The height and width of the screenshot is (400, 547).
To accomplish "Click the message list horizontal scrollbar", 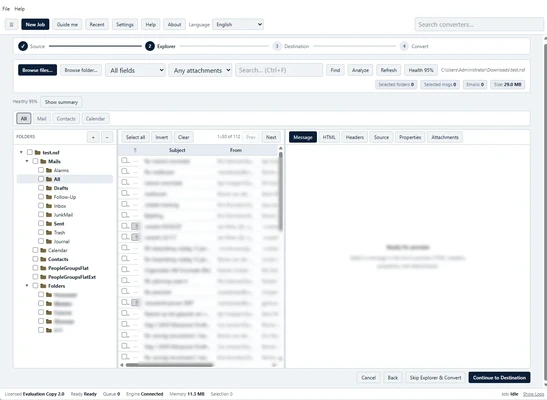I will (x=170, y=365).
